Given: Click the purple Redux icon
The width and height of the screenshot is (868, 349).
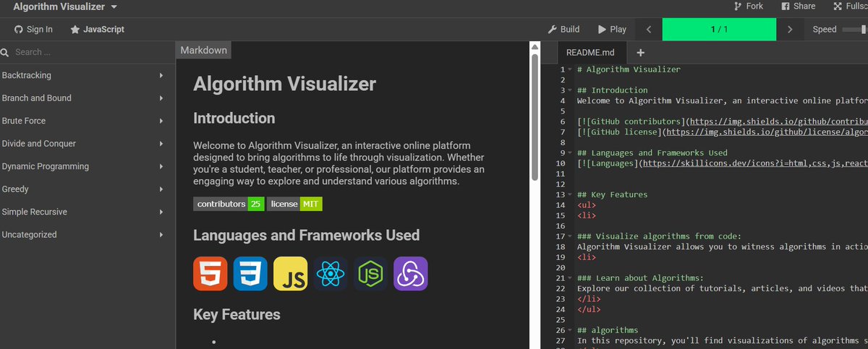Looking at the screenshot, I should (410, 273).
